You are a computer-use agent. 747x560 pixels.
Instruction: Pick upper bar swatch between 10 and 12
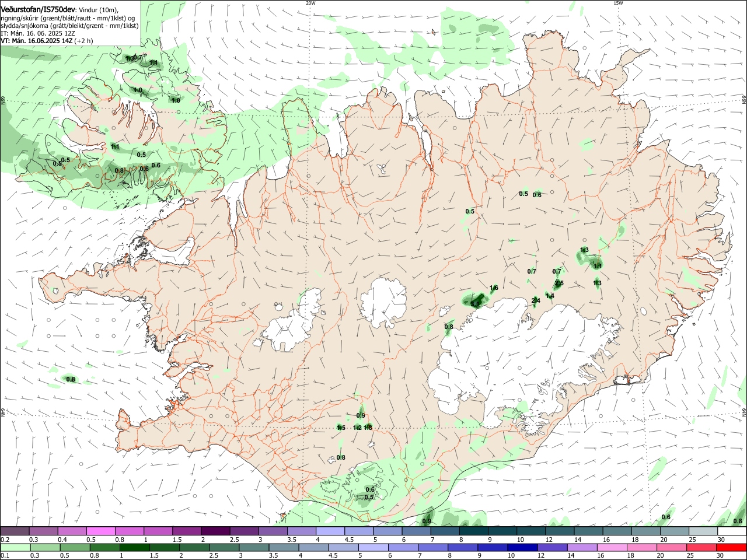pyautogui.click(x=530, y=531)
